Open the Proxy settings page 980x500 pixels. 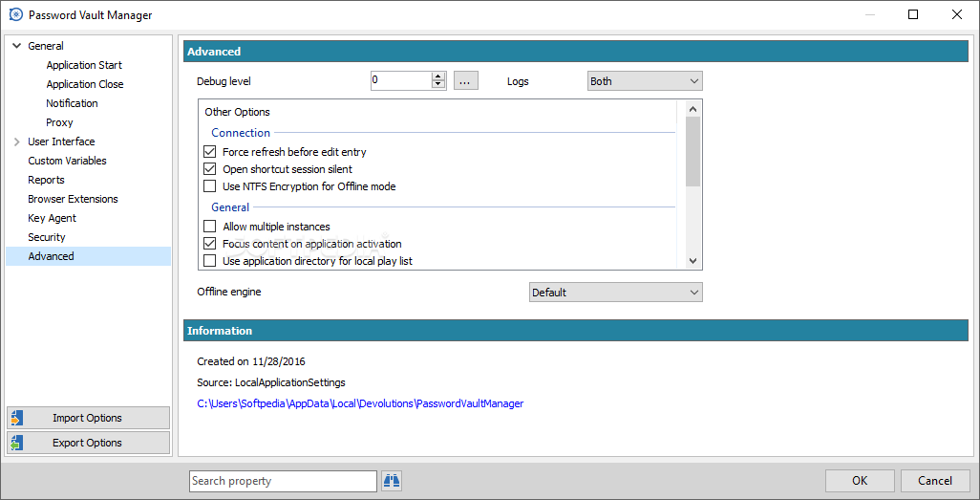click(x=59, y=122)
